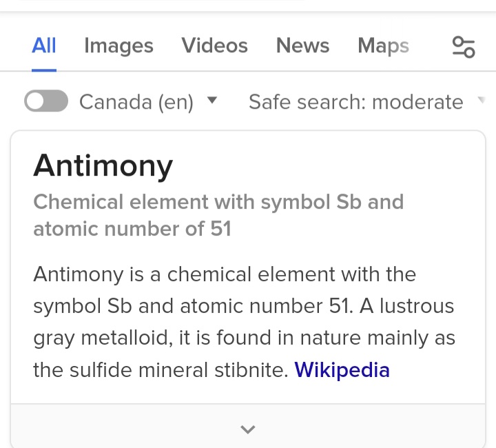Open the Videos results tab
Screen dimensions: 496x448
[x=214, y=45]
